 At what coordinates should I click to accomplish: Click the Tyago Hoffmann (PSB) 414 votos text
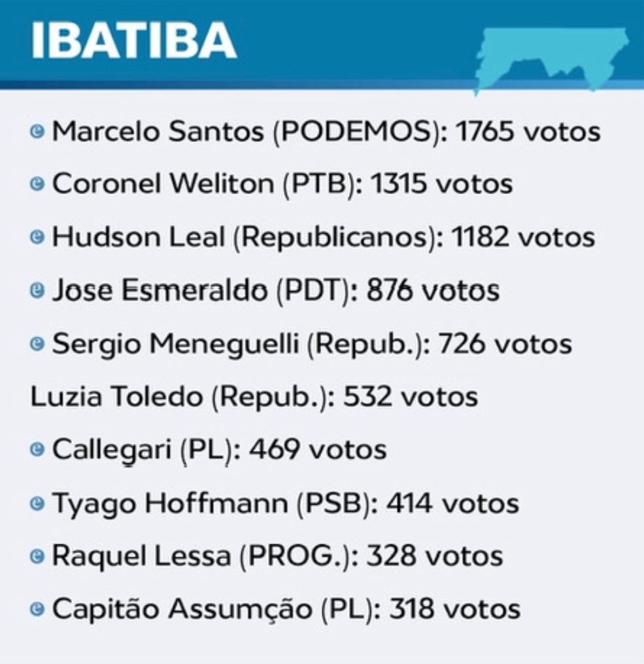285,504
